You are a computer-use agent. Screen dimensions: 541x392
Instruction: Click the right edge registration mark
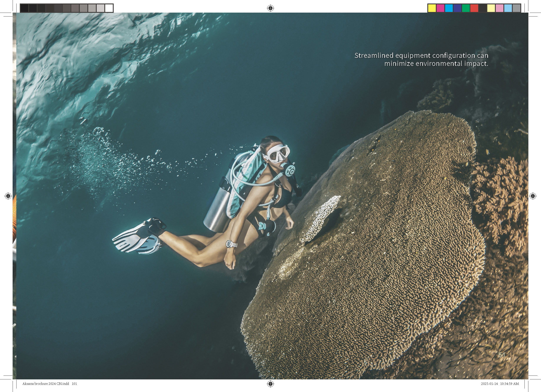coord(533,196)
